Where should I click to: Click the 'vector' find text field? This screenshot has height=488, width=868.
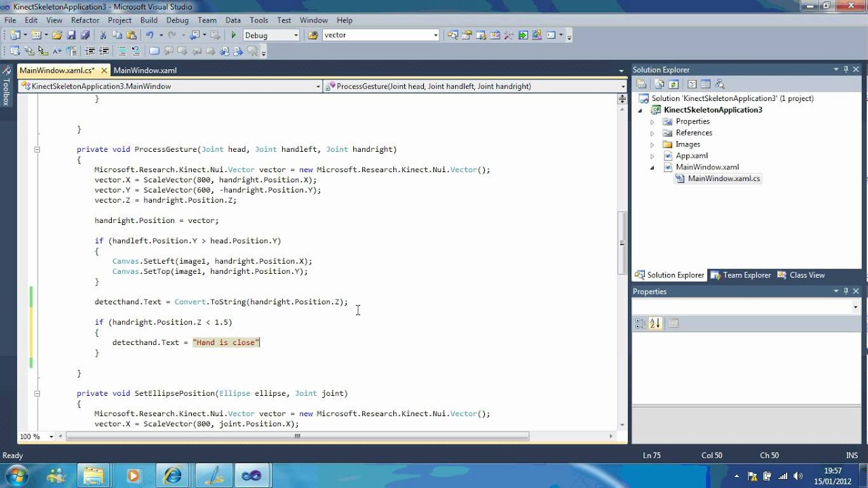pyautogui.click(x=376, y=35)
